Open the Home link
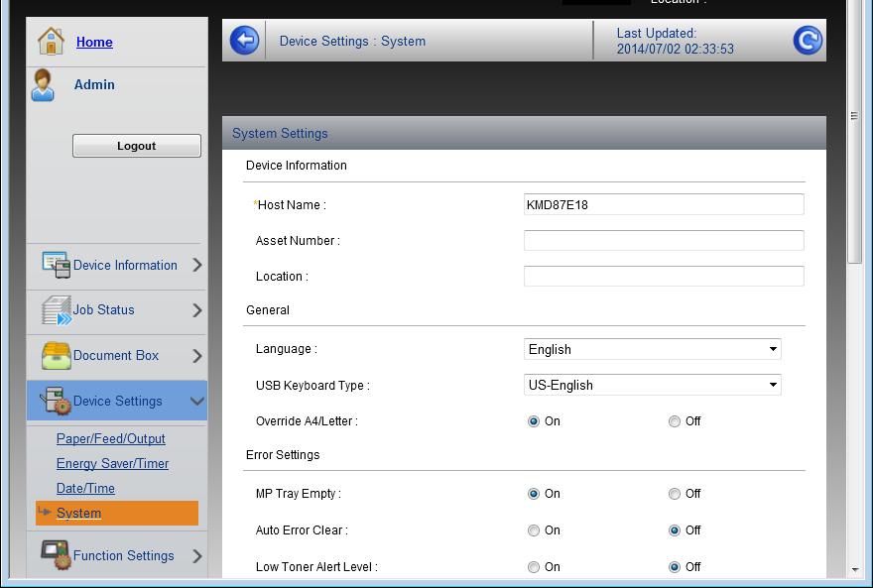The width and height of the screenshot is (873, 588). click(94, 42)
